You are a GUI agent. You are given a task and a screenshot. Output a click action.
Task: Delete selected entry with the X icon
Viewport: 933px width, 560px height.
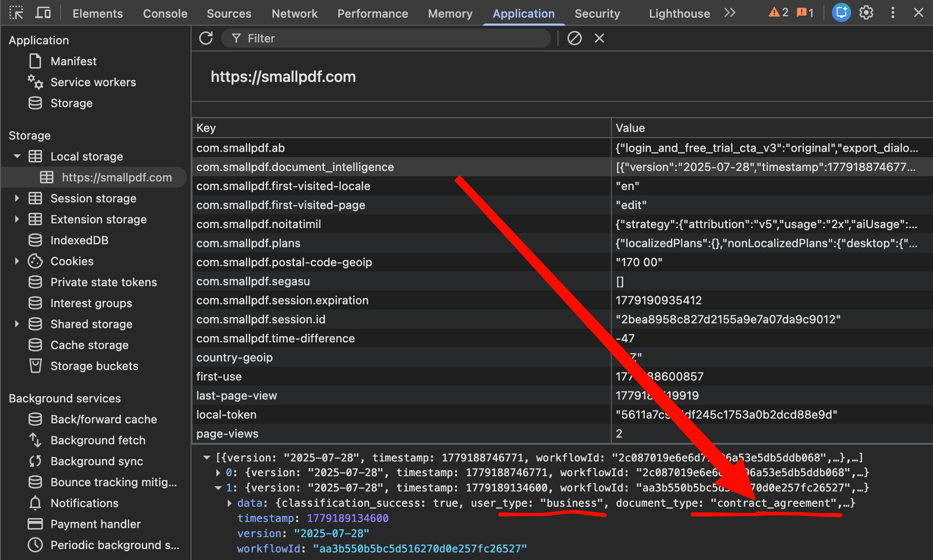coord(599,38)
